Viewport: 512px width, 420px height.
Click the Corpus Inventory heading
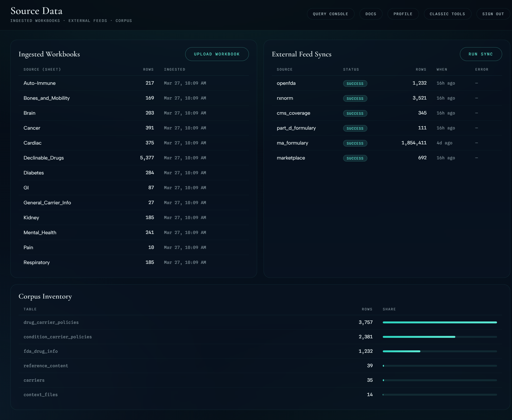(x=45, y=296)
